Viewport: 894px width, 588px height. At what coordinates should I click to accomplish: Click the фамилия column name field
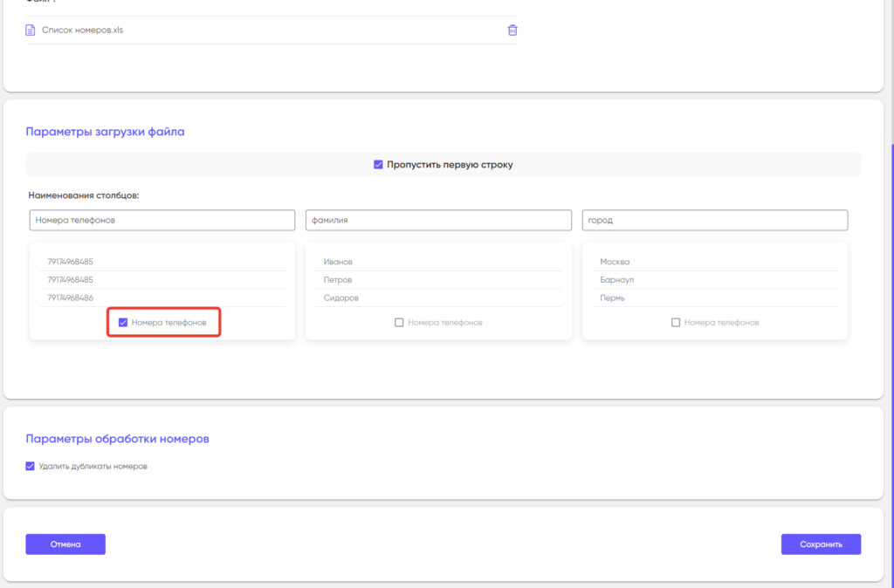(x=438, y=221)
